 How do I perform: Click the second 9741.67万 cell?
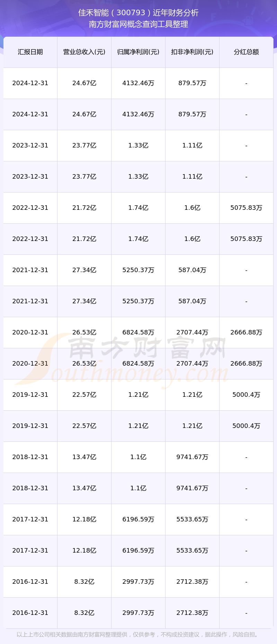pos(192,488)
